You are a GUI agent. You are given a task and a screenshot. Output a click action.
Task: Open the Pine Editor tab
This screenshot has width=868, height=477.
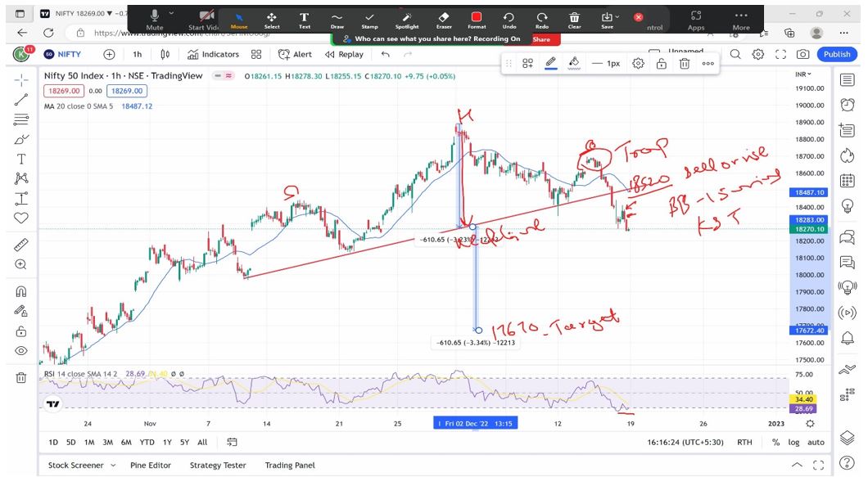coord(151,466)
